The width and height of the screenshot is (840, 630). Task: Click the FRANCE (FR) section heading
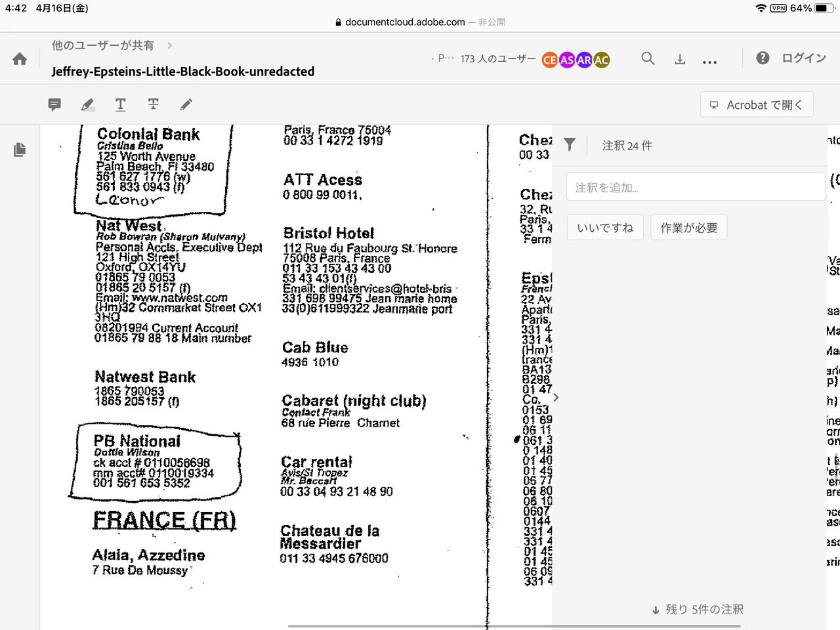tap(164, 520)
